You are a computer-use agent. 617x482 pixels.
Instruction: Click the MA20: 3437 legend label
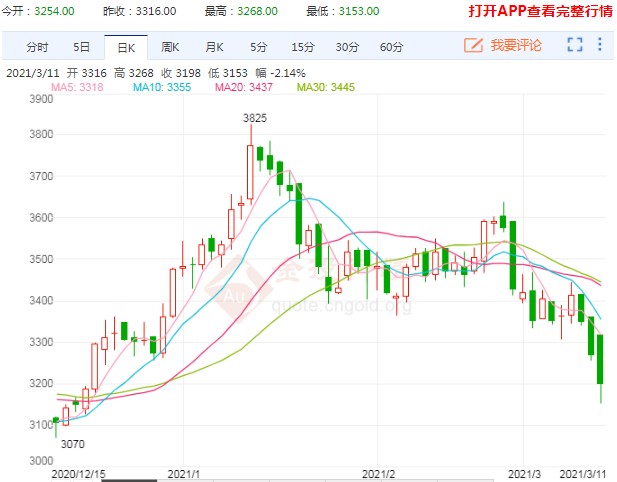pos(244,87)
